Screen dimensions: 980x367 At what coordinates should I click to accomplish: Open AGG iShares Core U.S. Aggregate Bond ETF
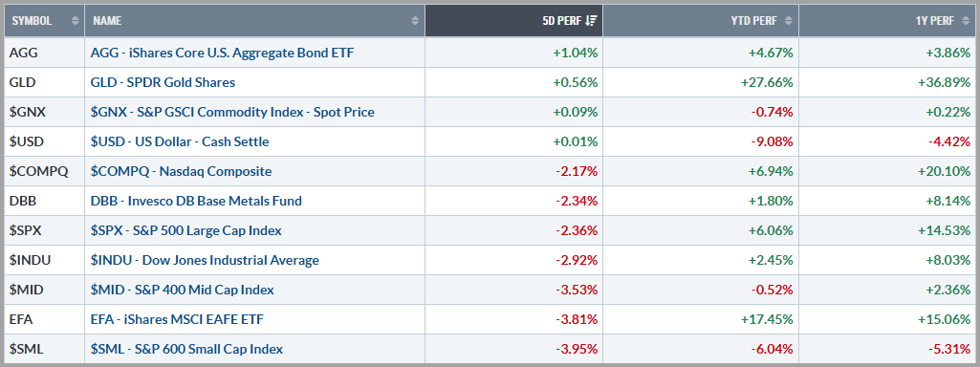223,54
